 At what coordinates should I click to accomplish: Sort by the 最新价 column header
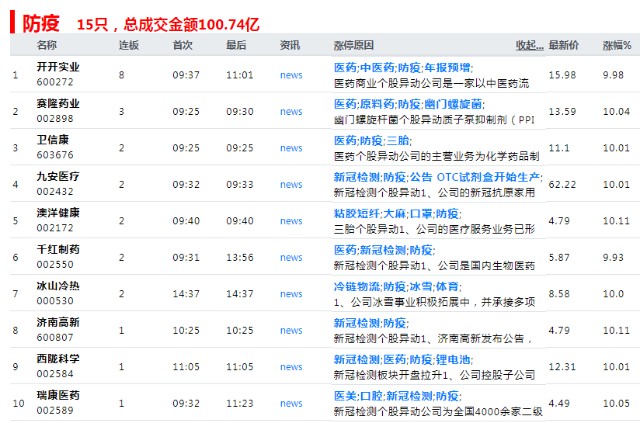[563, 45]
